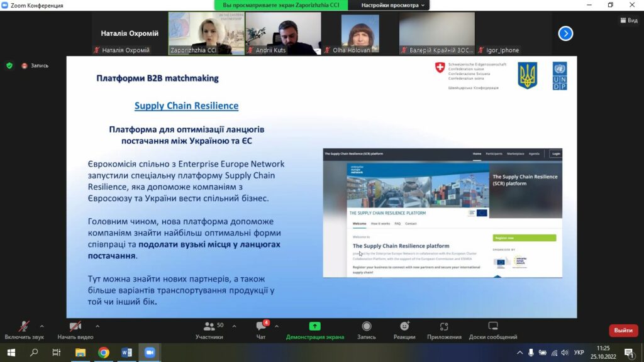Open Zoom app from taskbar
The image size is (644, 362).
coord(150,353)
